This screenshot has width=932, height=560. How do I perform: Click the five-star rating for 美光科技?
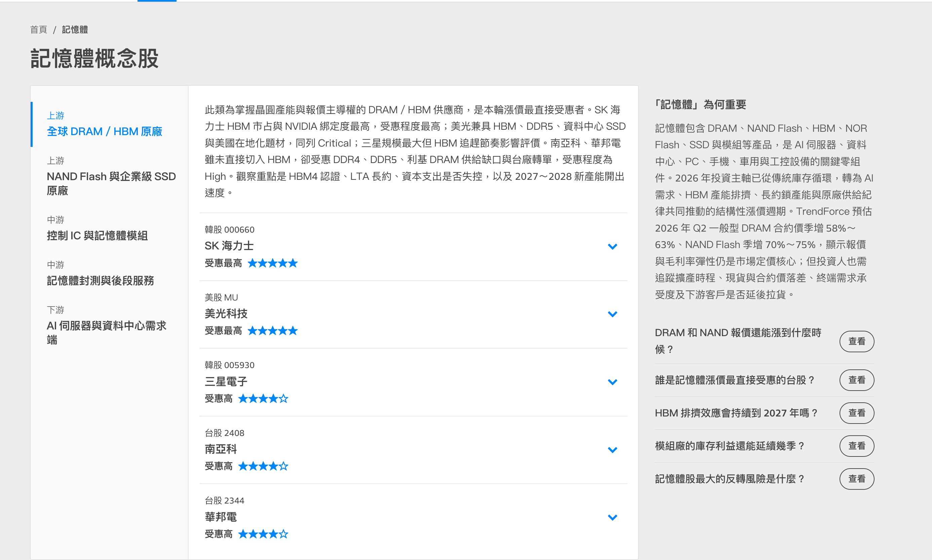point(272,331)
